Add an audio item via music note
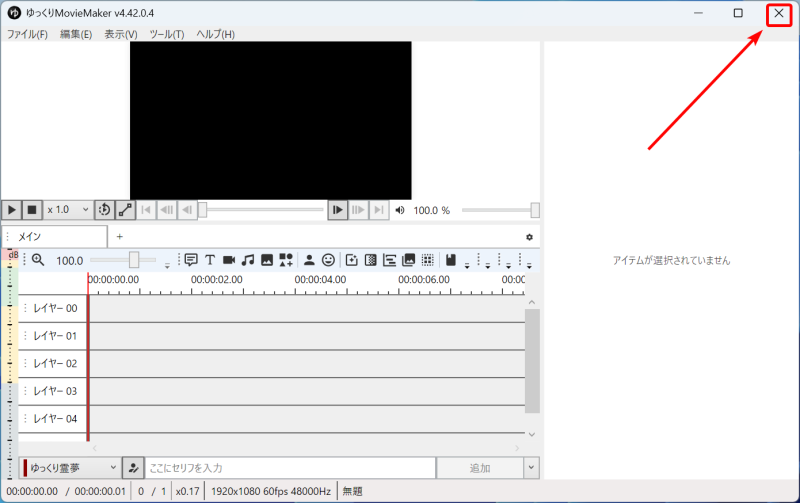This screenshot has width=800, height=503. pyautogui.click(x=248, y=260)
